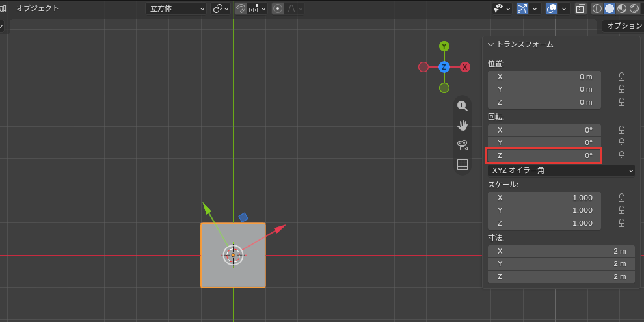The width and height of the screenshot is (644, 322).
Task: Click the 回転 Z field
Action: (544, 155)
